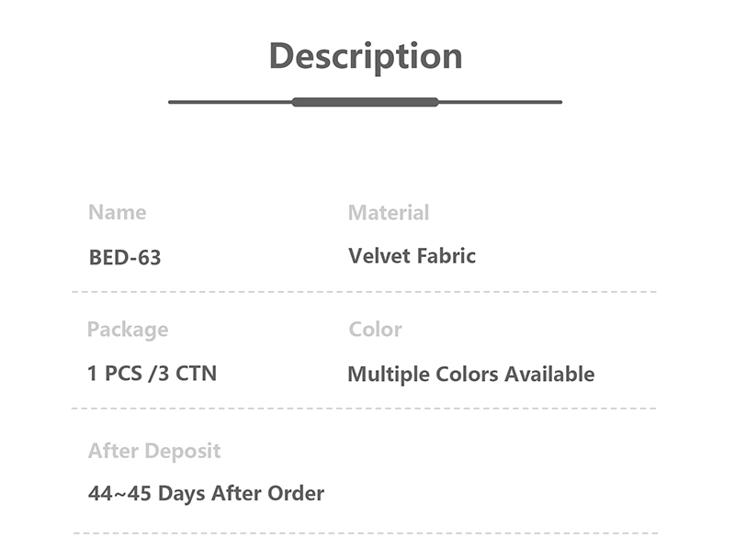Click the 44~45 Days text

[146, 494]
